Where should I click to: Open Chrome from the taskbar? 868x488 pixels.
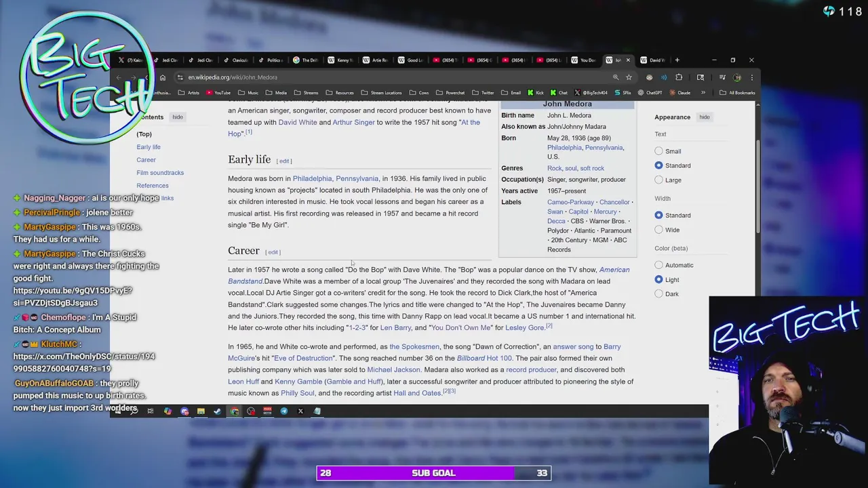235,411
